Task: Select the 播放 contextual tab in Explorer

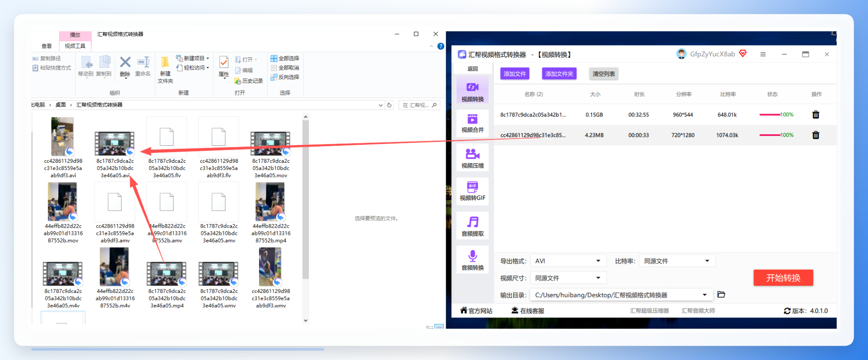Action: pos(75,35)
